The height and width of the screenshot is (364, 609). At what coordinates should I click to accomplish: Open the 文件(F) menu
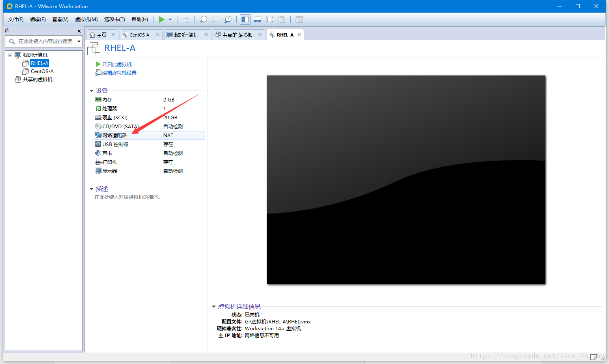click(16, 19)
